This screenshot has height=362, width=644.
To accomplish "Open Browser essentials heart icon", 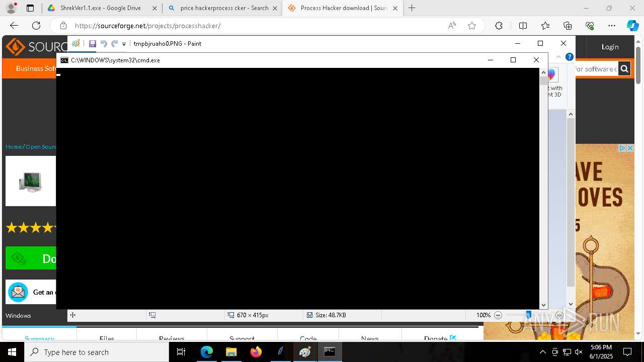I will 590,26.
